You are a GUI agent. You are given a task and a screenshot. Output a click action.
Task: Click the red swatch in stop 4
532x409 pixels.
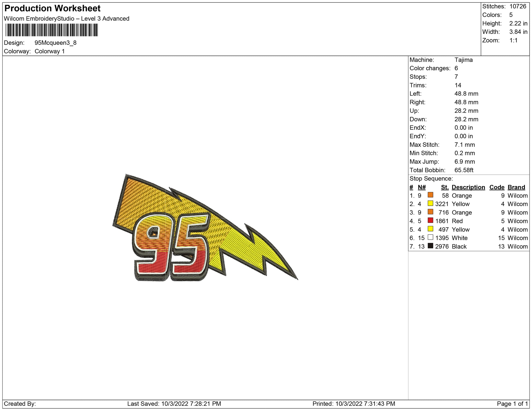click(430, 220)
